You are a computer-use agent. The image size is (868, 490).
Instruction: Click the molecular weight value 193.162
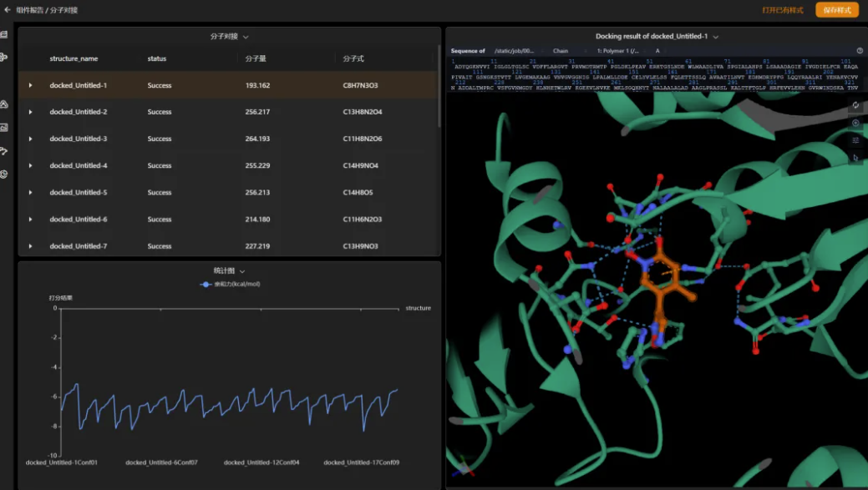[257, 85]
